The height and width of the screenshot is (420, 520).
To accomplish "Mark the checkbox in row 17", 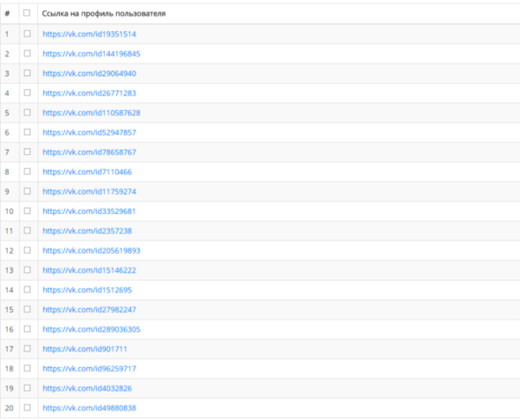I will pyautogui.click(x=27, y=348).
